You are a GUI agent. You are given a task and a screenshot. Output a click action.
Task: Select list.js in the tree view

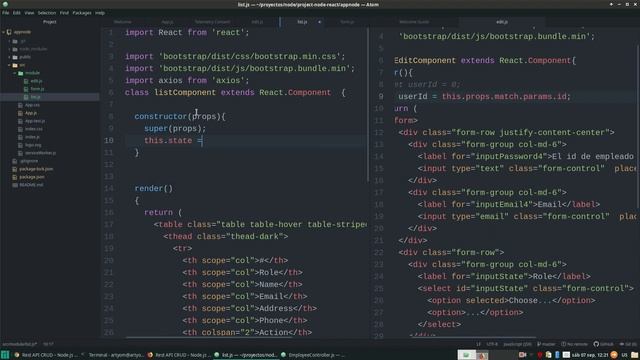36,97
